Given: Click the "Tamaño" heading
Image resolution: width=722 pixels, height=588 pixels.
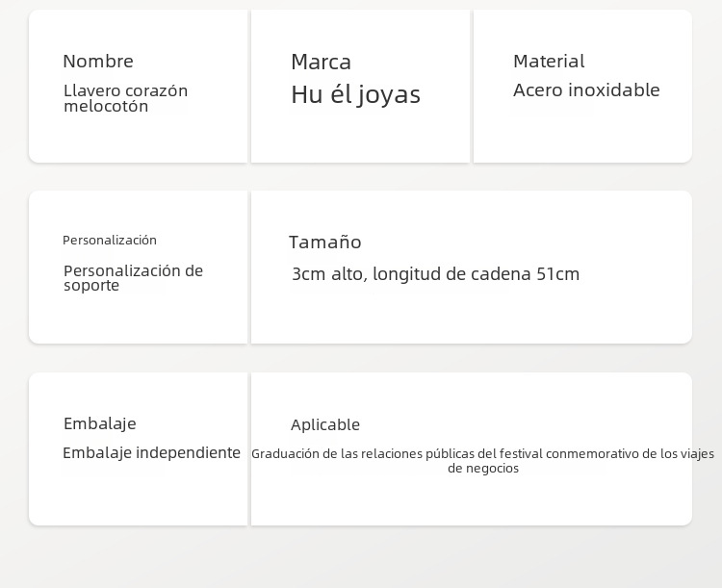Looking at the screenshot, I should pyautogui.click(x=325, y=243).
